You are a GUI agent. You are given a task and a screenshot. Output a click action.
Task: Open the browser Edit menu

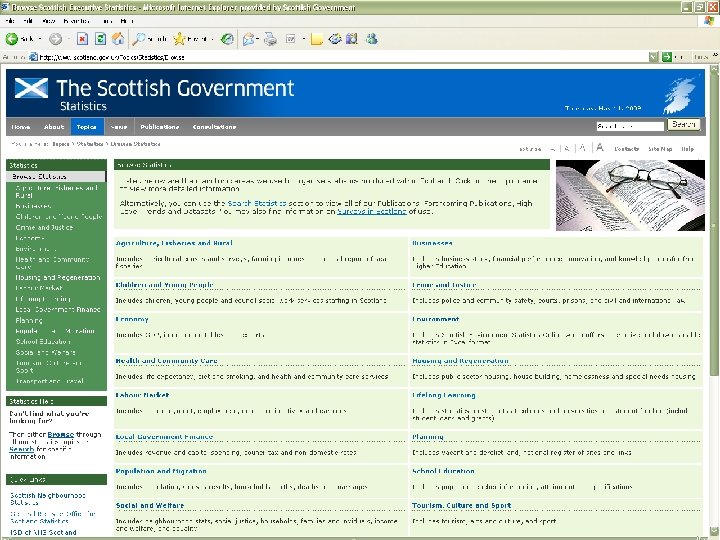pos(28,21)
